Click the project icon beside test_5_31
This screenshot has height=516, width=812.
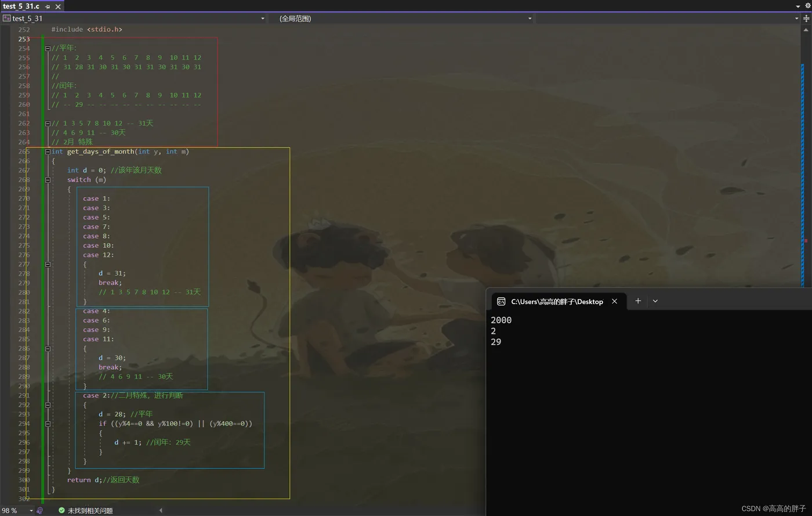click(x=6, y=18)
